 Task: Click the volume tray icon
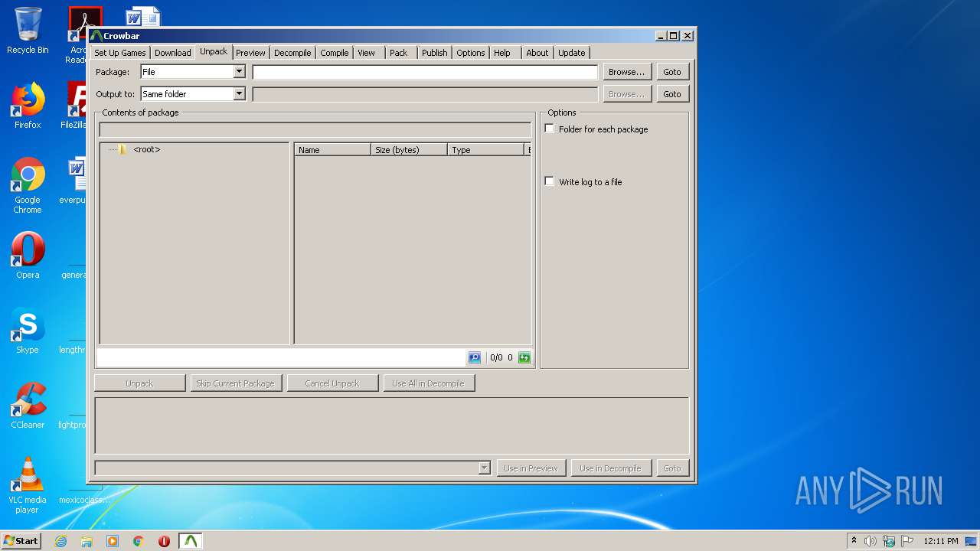871,541
